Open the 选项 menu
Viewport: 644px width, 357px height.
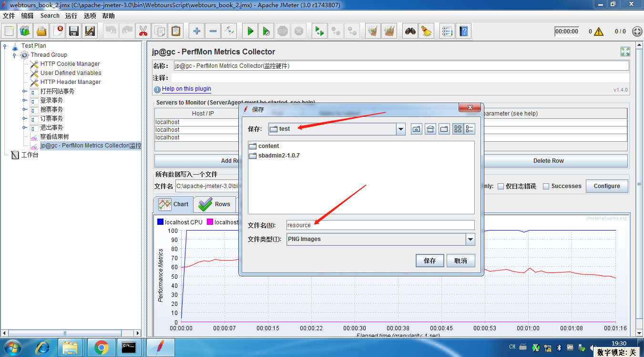(x=90, y=16)
